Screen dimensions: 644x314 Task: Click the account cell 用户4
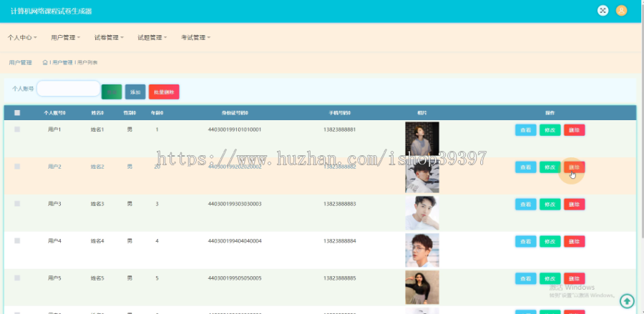click(54, 241)
